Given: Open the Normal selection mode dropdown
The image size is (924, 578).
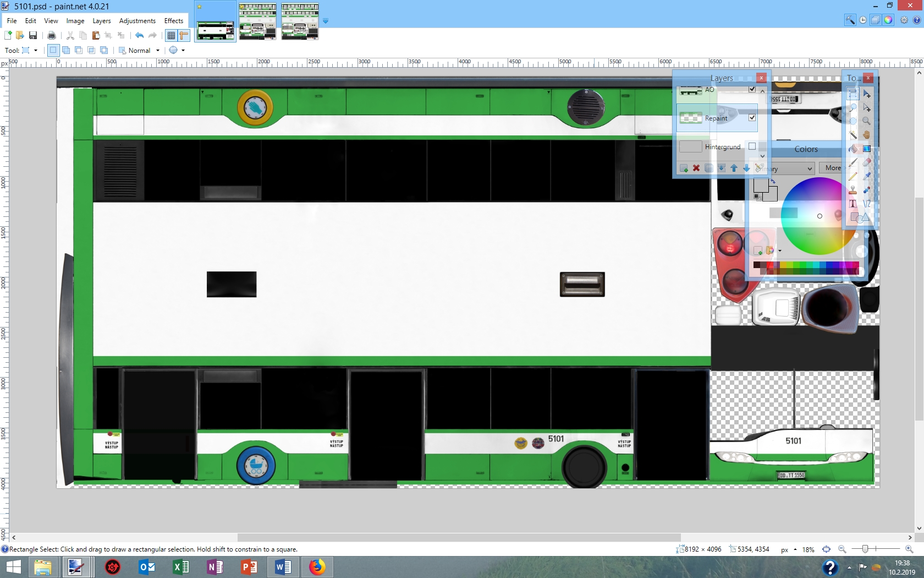Looking at the screenshot, I should point(158,51).
